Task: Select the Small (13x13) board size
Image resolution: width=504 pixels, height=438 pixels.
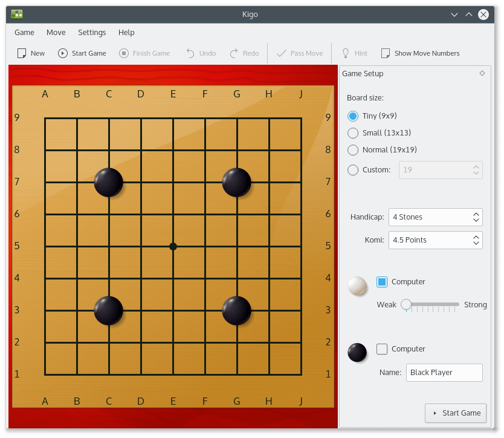Action: coord(353,133)
